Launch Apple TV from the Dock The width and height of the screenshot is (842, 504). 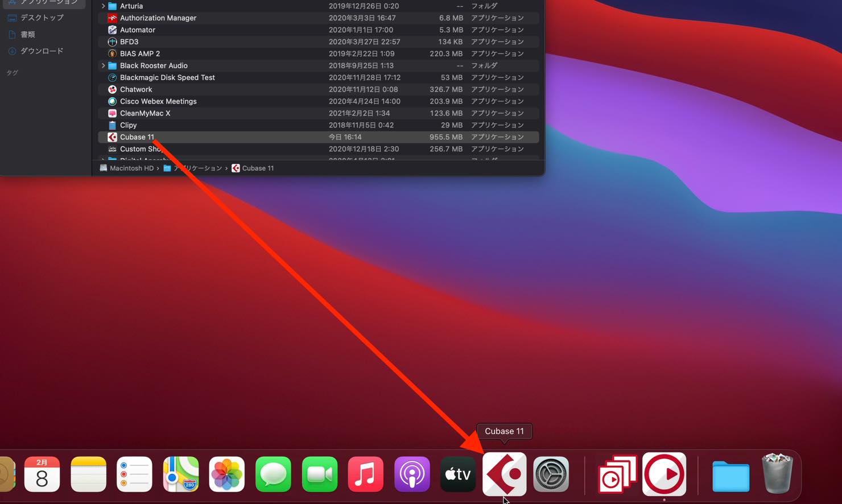tap(458, 474)
